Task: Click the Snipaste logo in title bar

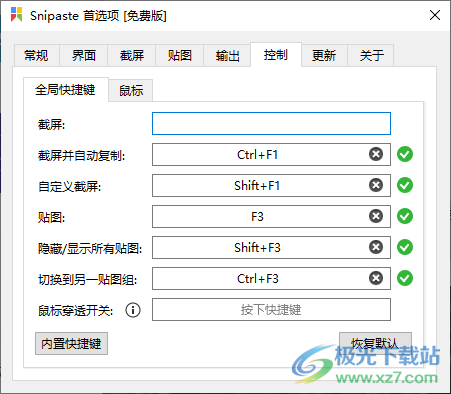Action: click(16, 15)
